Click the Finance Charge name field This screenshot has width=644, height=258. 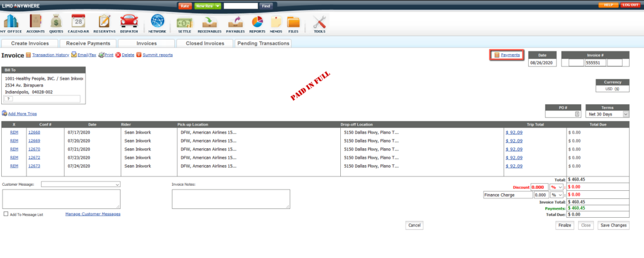click(x=508, y=195)
